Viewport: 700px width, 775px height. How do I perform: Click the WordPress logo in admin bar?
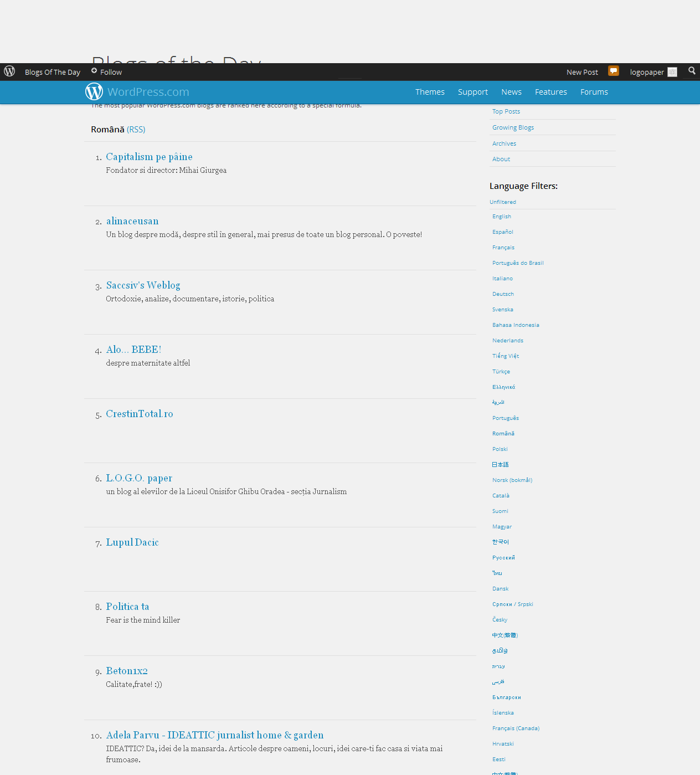click(9, 71)
